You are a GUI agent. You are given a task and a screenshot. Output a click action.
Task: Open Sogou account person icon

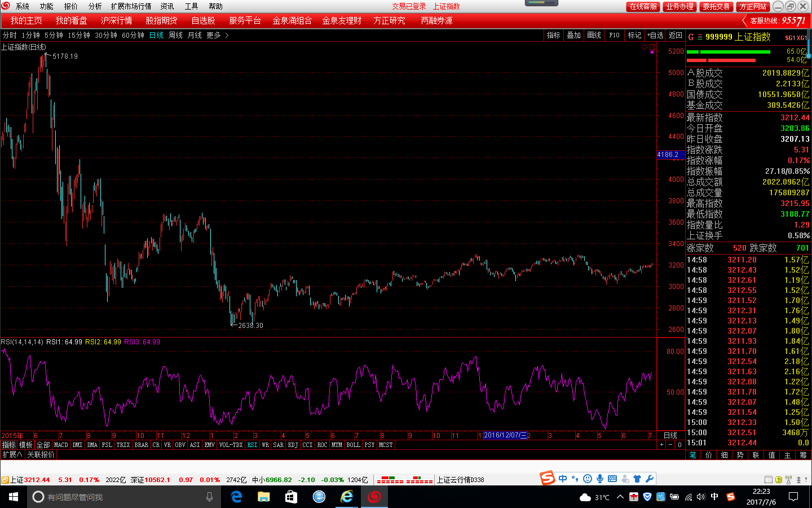(x=625, y=479)
